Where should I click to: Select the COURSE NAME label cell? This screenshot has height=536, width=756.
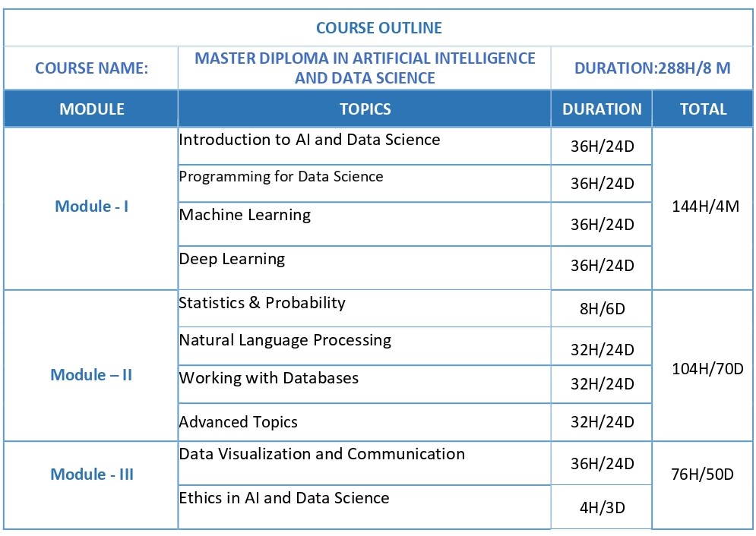pyautogui.click(x=91, y=68)
